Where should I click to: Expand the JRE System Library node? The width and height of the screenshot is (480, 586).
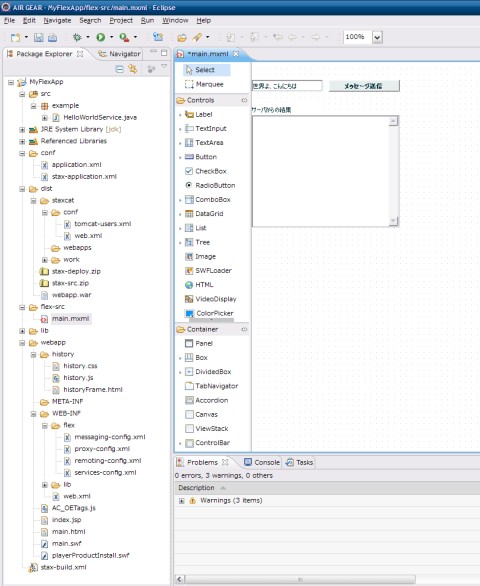point(22,130)
